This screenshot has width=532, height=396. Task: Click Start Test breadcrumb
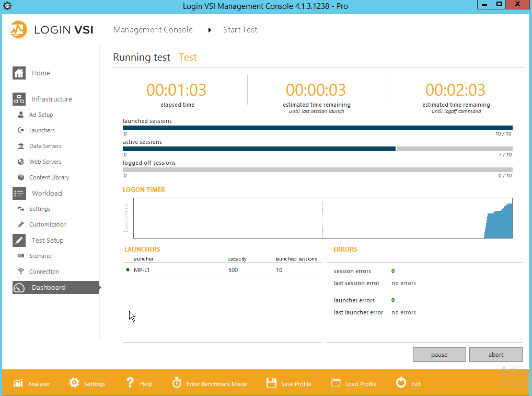tap(240, 30)
